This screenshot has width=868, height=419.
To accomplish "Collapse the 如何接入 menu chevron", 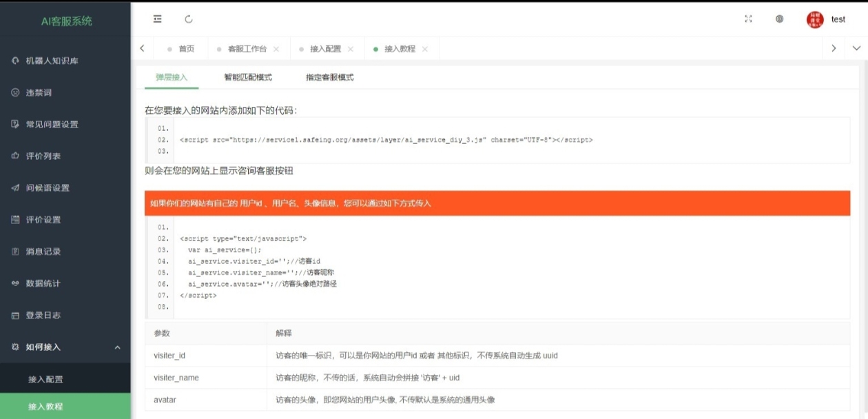I will tap(117, 347).
